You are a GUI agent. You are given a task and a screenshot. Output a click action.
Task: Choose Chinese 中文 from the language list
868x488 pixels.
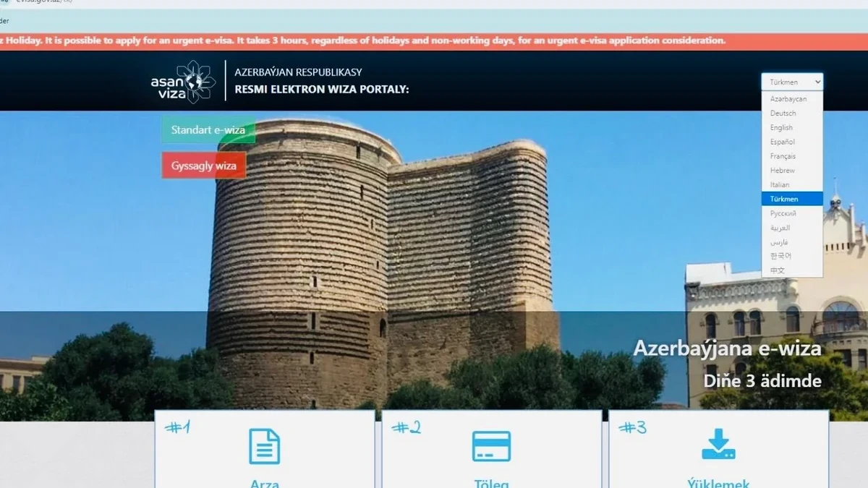778,270
